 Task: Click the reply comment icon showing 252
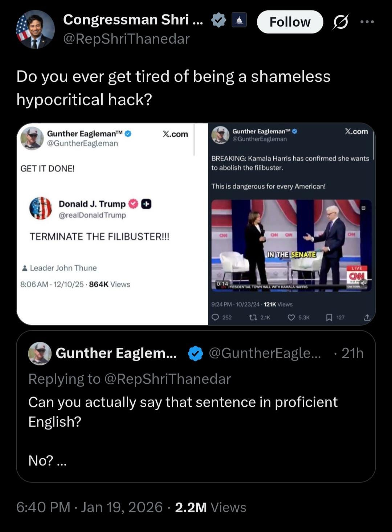216,317
